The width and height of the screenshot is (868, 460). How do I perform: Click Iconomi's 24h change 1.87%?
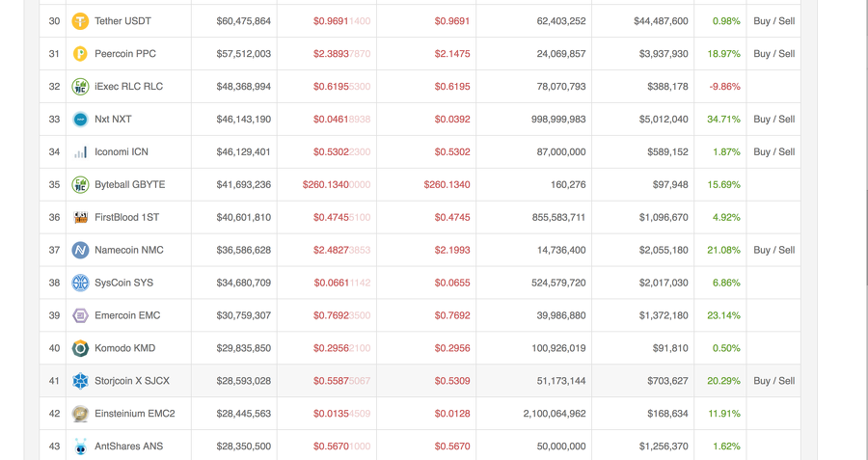(x=726, y=152)
